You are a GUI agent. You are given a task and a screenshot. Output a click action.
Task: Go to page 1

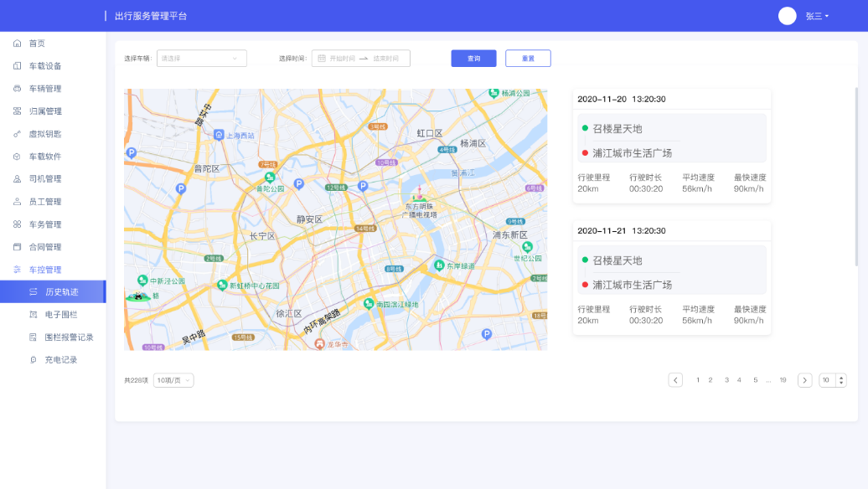(x=698, y=380)
